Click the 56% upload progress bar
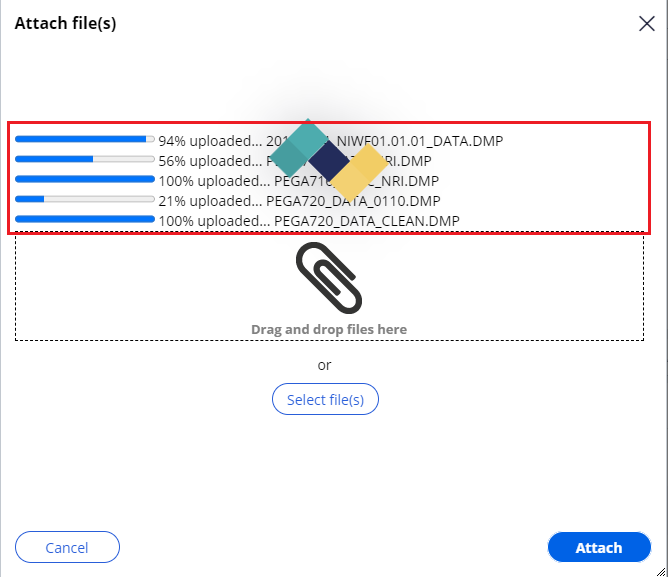The height and width of the screenshot is (577, 668). tap(85, 159)
